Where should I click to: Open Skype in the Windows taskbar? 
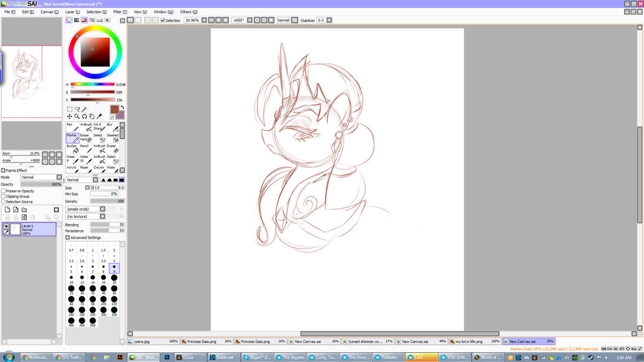pyautogui.click(x=257, y=358)
